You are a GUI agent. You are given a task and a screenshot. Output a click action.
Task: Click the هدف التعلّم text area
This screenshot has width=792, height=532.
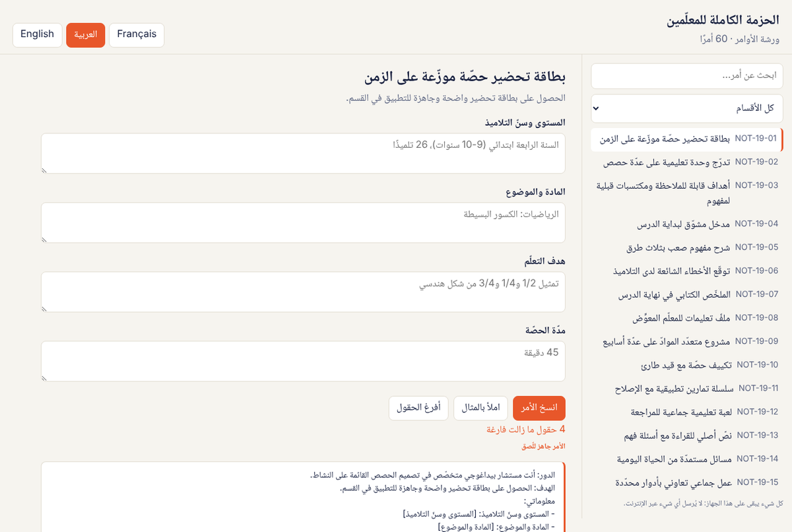[x=303, y=292]
